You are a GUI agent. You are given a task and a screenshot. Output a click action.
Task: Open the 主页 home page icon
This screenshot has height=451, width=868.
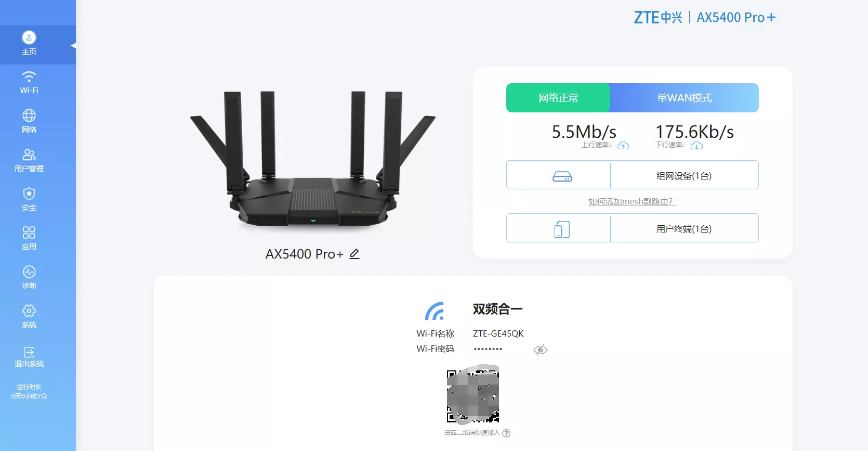tap(29, 37)
